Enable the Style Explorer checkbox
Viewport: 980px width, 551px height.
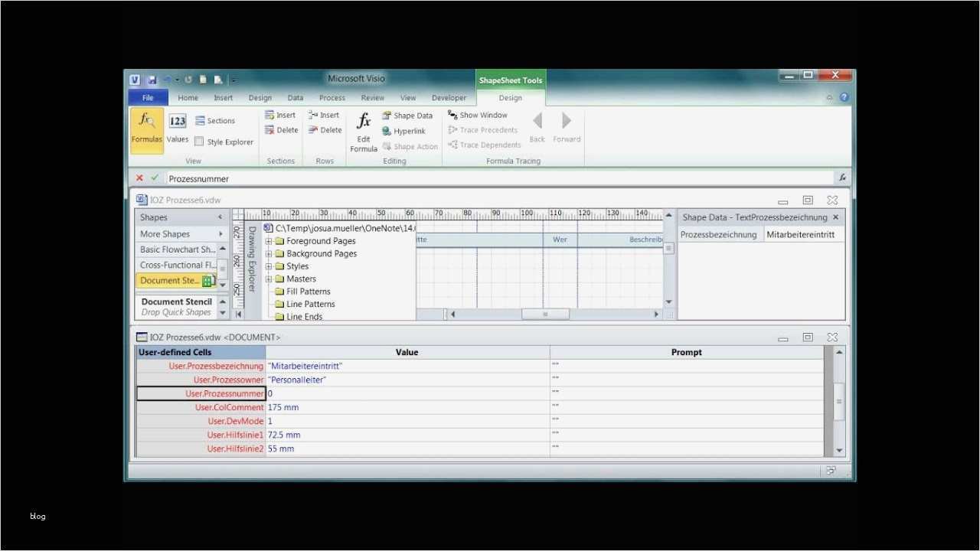(199, 142)
